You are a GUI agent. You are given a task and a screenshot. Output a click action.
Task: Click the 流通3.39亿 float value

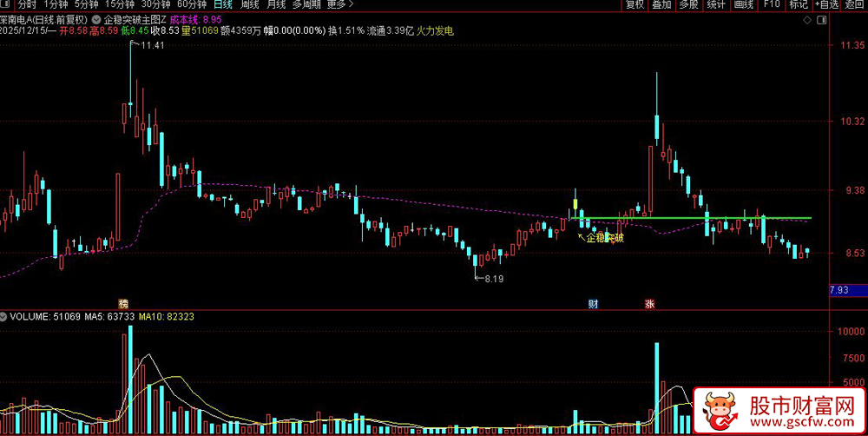pyautogui.click(x=391, y=31)
